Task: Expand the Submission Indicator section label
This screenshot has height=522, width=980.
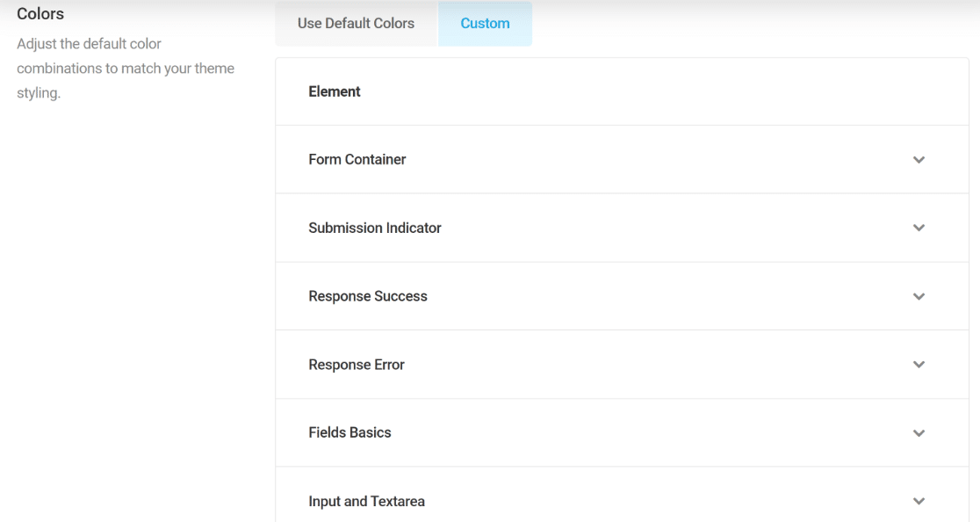Action: [x=374, y=228]
